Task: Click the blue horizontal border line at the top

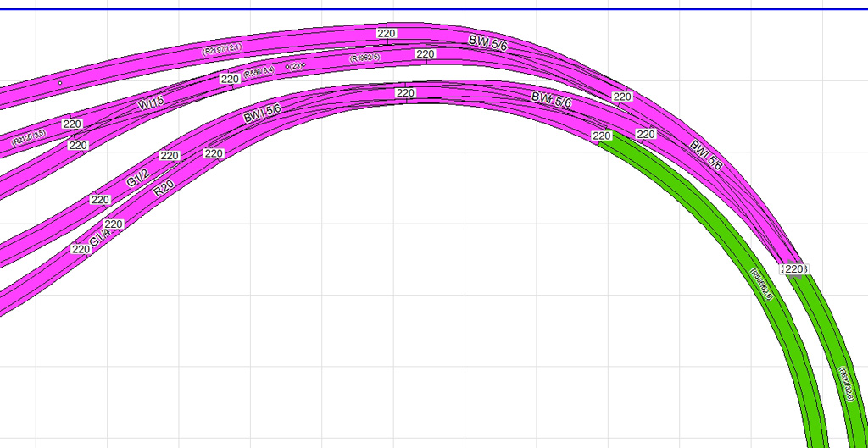Action: pos(434,9)
